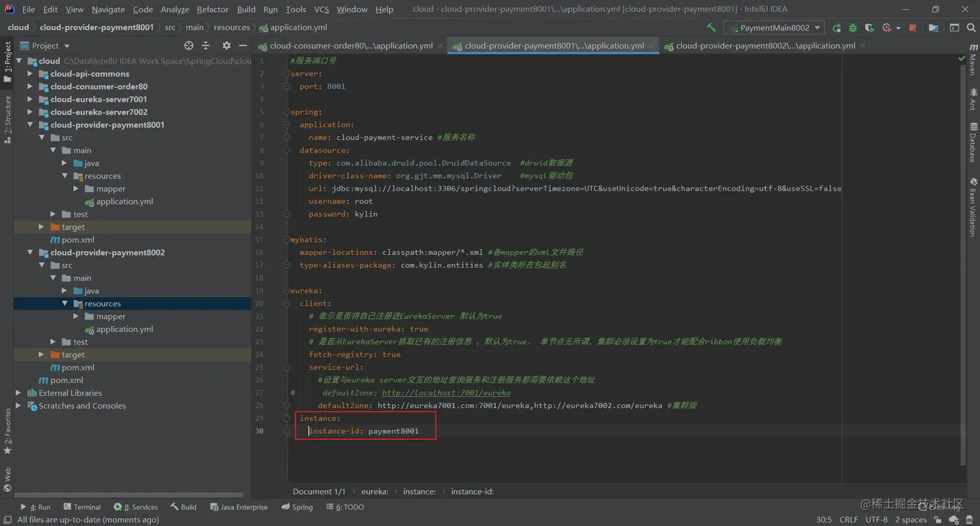Fold the spring block at line 5

[x=286, y=112]
